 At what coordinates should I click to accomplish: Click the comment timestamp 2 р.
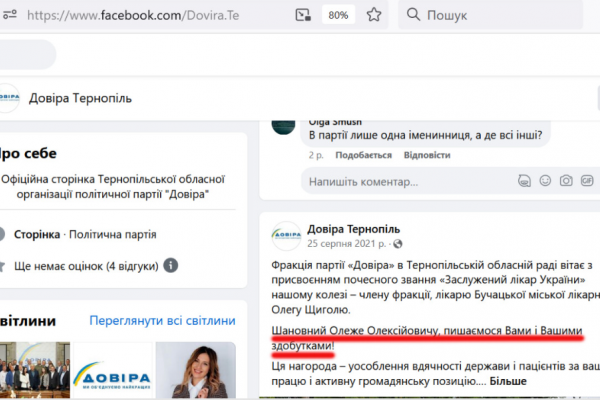(316, 155)
